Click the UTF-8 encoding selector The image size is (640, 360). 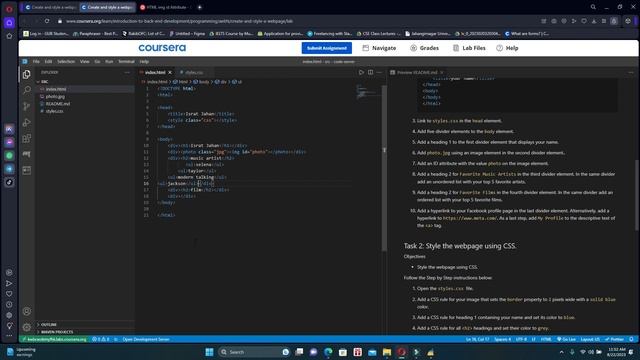click(x=521, y=339)
